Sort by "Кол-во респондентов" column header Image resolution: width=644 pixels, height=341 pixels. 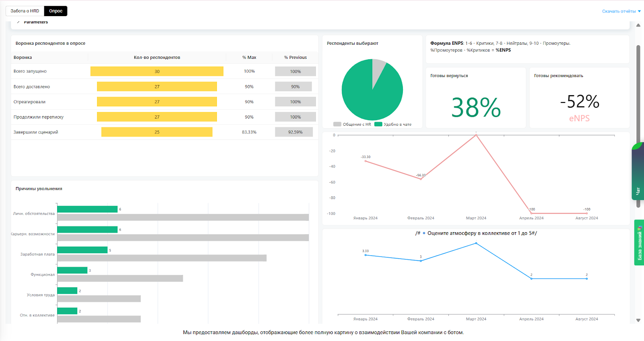(x=157, y=57)
